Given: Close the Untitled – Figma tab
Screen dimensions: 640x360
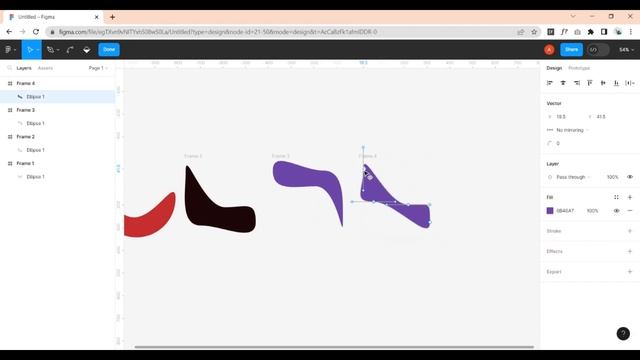Looking at the screenshot, I should pyautogui.click(x=97, y=17).
